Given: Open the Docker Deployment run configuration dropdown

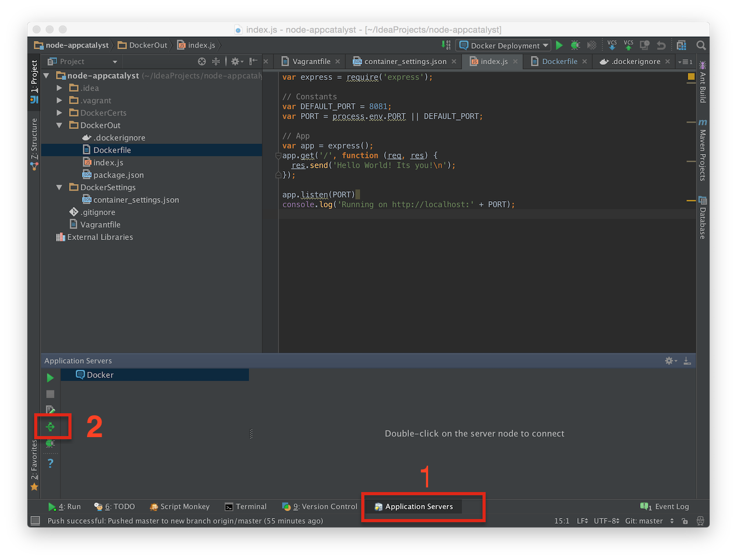Looking at the screenshot, I should tap(503, 46).
